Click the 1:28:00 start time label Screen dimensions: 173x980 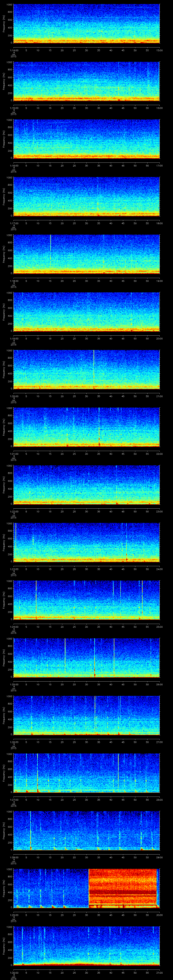14,858
